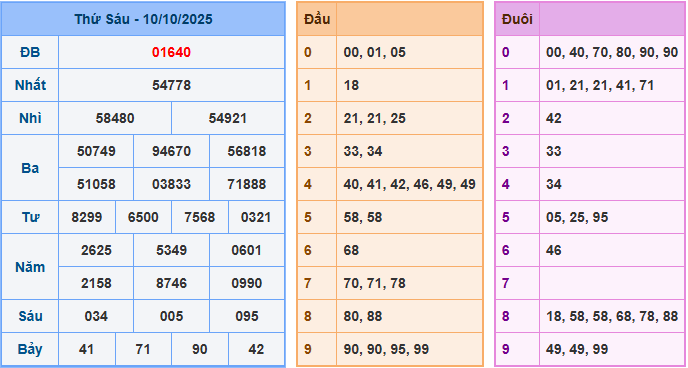
Task: Select the Nhì prize number 54921
Action: [228, 118]
